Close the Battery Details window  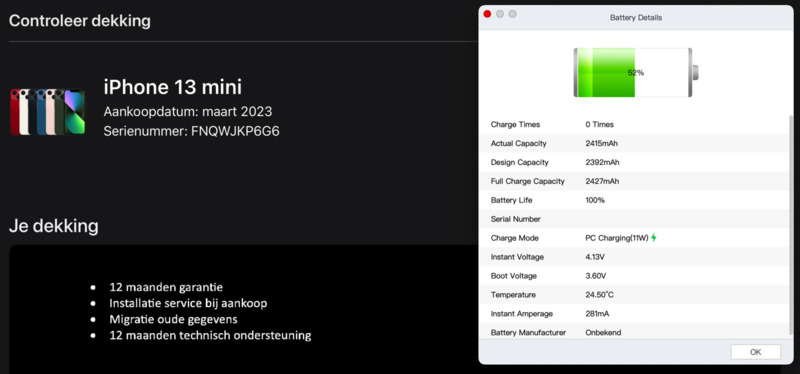click(x=487, y=14)
